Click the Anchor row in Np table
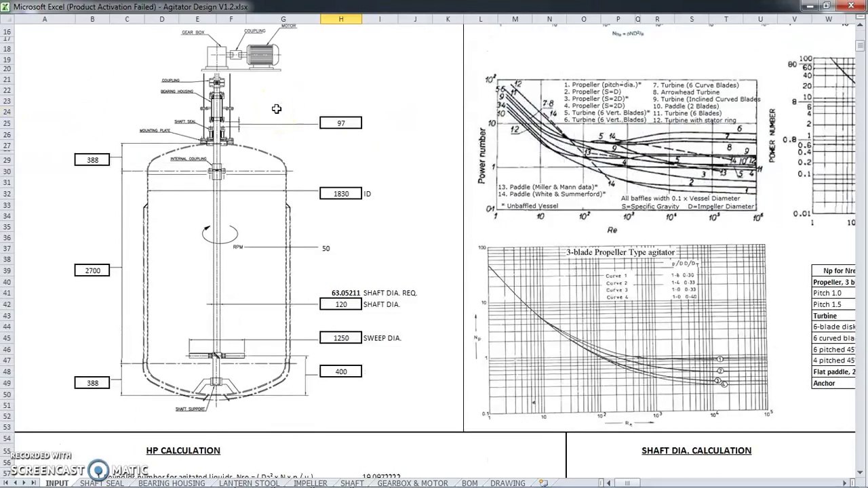 [x=833, y=383]
